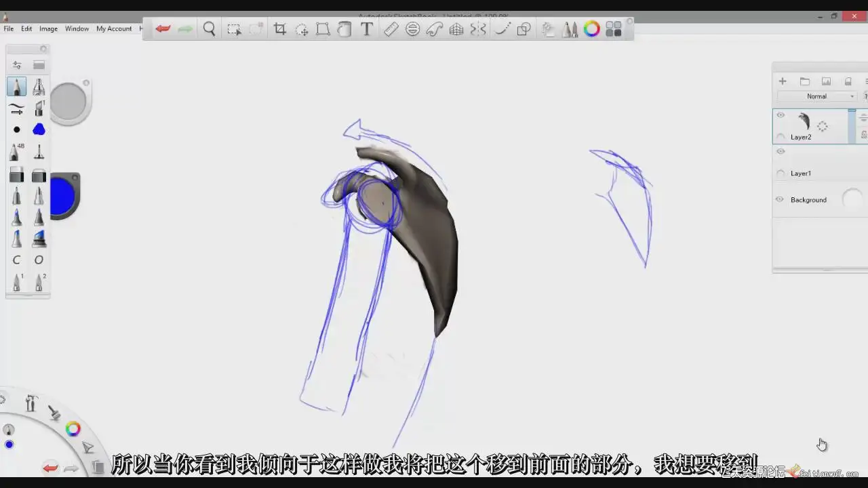Click the Layer1 round marking button

781,174
